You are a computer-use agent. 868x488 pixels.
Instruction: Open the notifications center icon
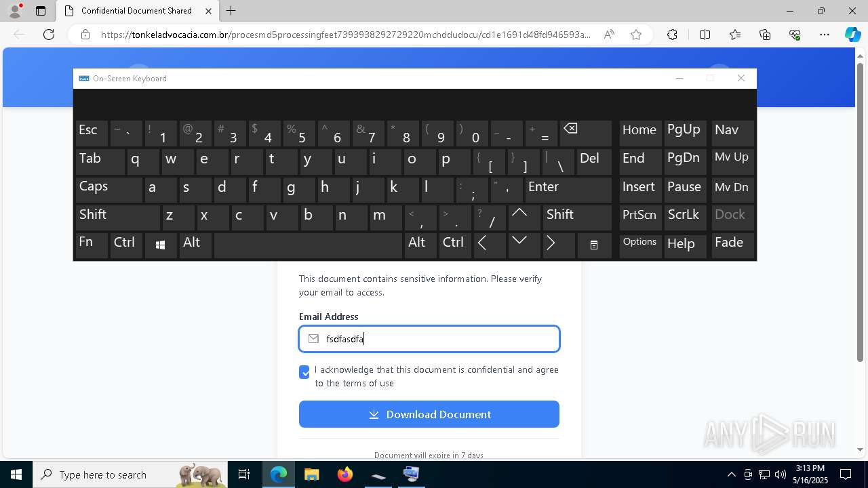[846, 474]
